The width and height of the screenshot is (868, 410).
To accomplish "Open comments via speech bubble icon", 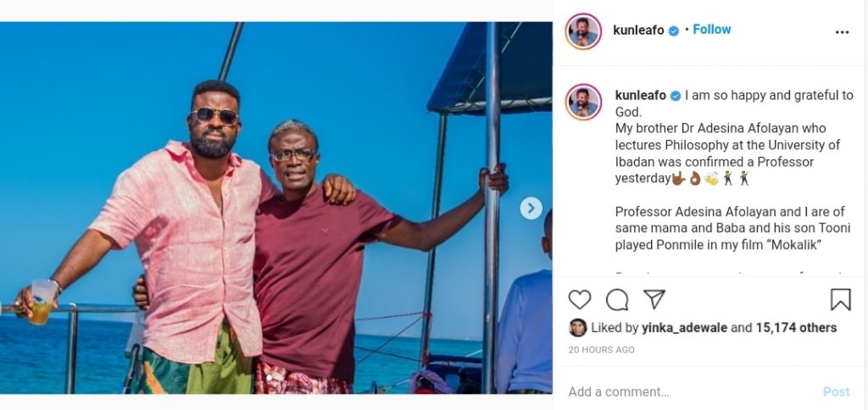I will point(617,299).
